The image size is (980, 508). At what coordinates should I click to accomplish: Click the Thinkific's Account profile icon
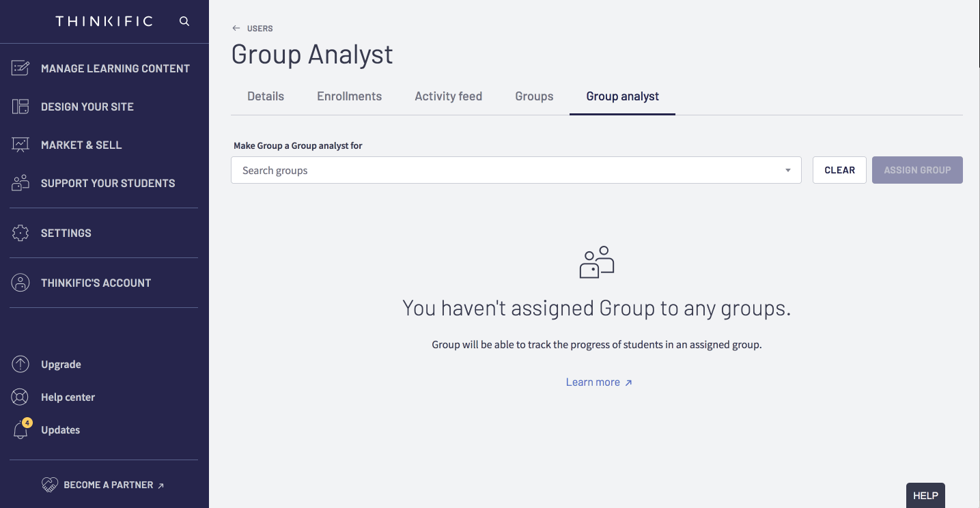20,282
